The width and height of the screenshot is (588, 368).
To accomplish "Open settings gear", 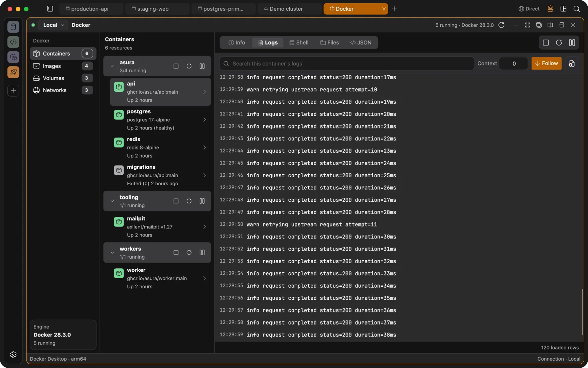I will pos(13,355).
